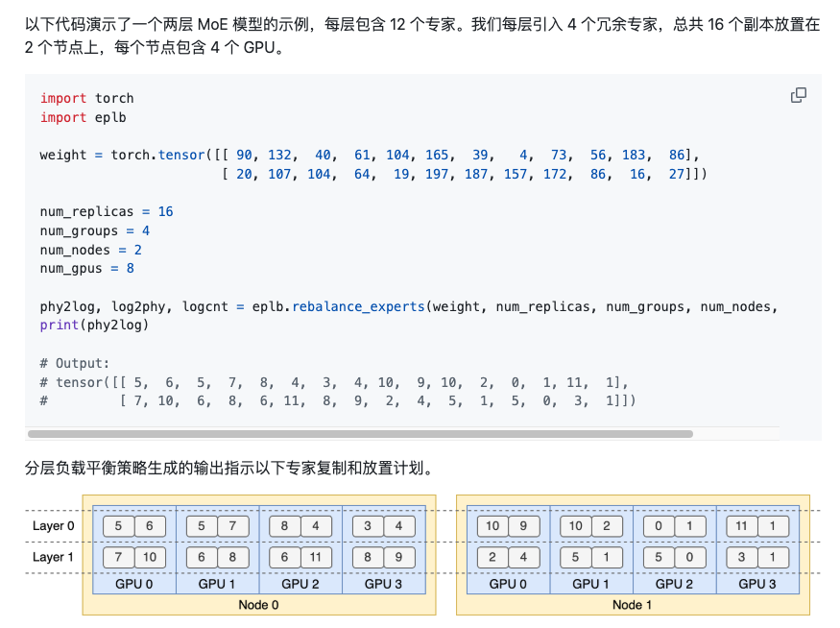Click the '# Output:' comment line
Image resolution: width=840 pixels, height=628 pixels.
pyautogui.click(x=75, y=363)
